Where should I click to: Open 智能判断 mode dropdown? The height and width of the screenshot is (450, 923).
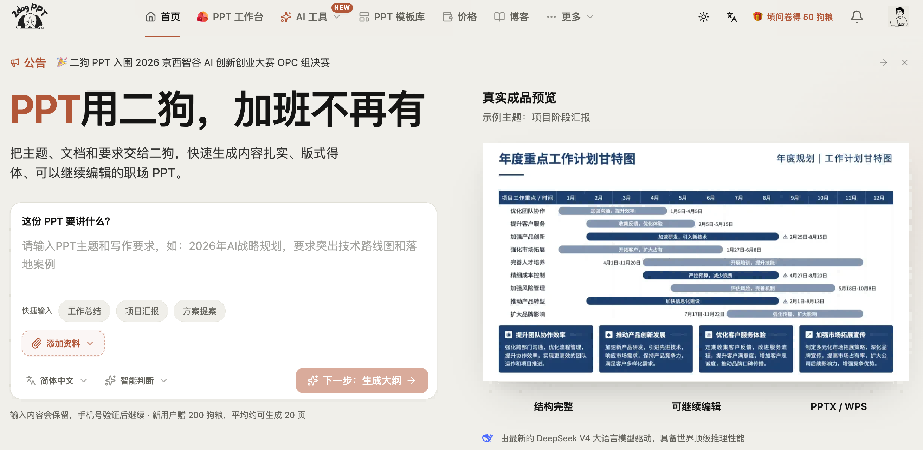point(136,380)
